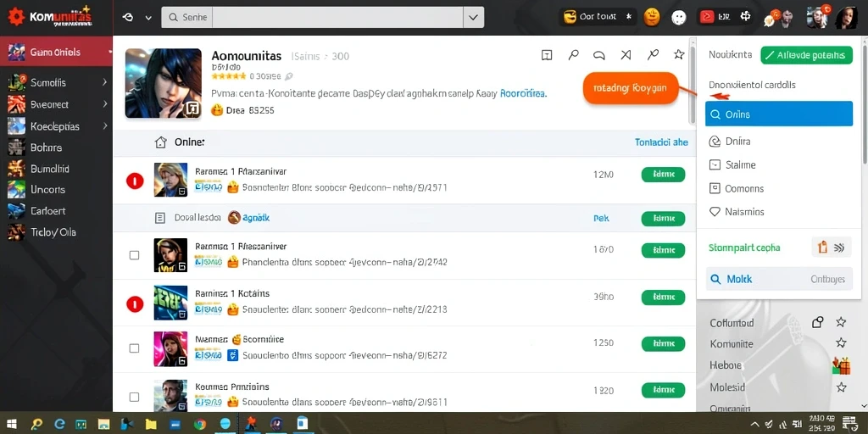Tick the checkbox beside the 1670 game row
Image resolution: width=868 pixels, height=434 pixels.
point(134,255)
